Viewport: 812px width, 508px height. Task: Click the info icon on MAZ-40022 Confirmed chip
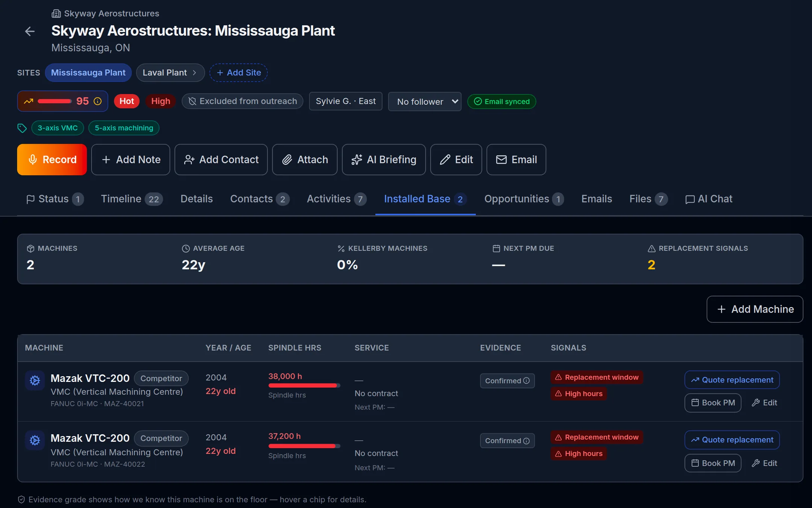527,441
